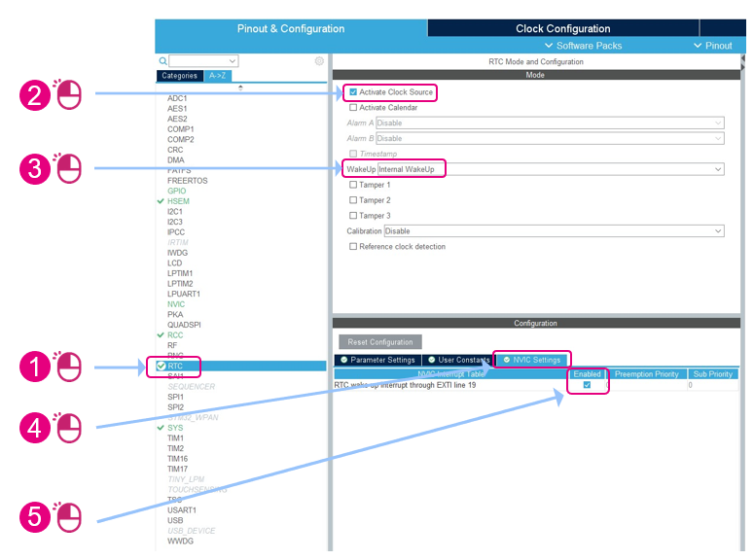Click the Reset Configuration button

pyautogui.click(x=380, y=342)
